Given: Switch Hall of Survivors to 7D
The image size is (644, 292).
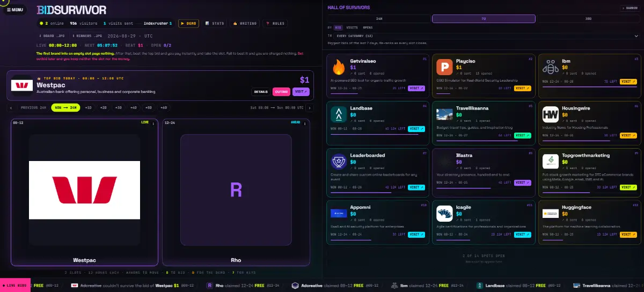Looking at the screenshot, I should tap(484, 18).
